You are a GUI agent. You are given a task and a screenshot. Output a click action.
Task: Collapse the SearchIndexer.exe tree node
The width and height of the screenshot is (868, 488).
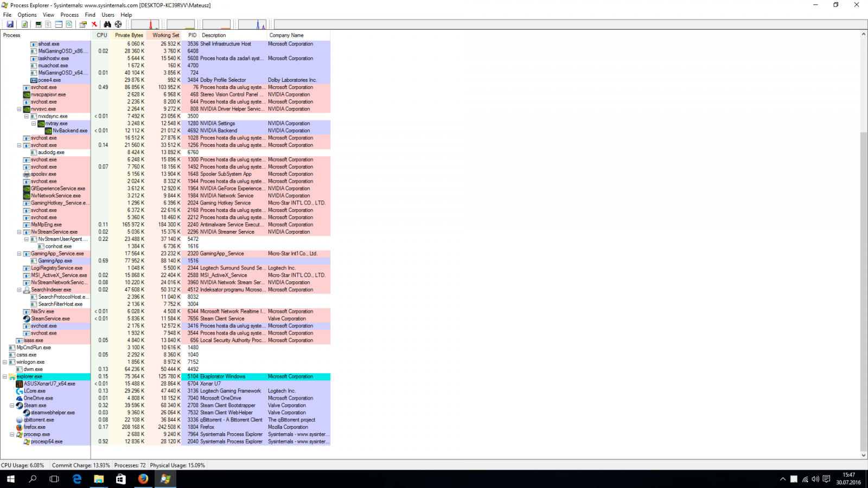pyautogui.click(x=19, y=290)
